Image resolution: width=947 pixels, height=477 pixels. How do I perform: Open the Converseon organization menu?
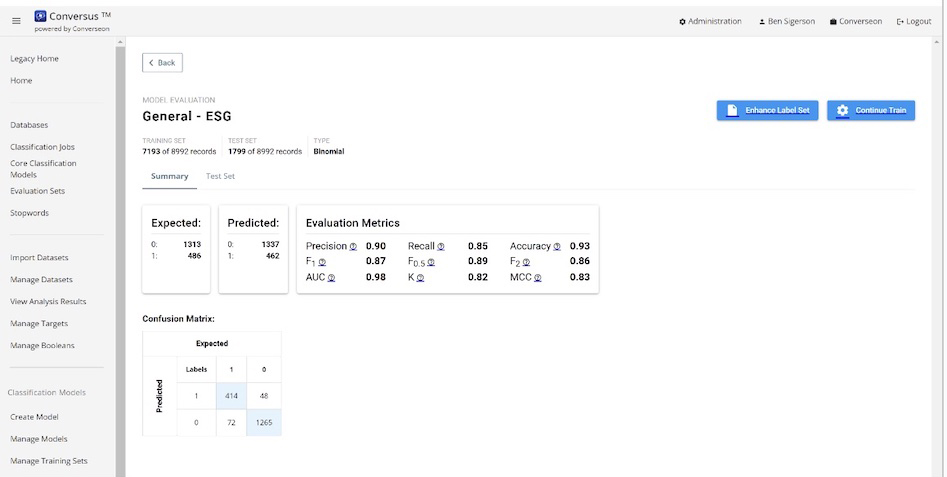[856, 21]
